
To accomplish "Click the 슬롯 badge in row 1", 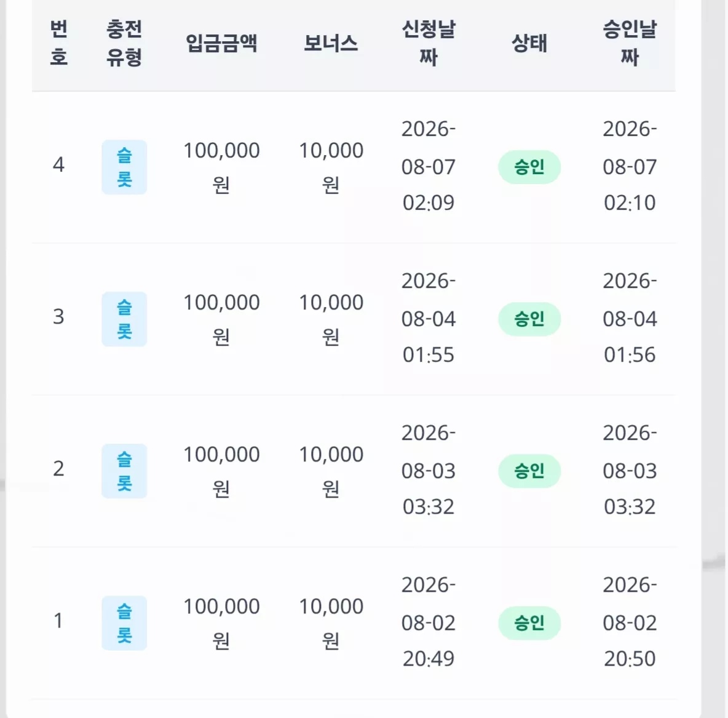I will pos(124,623).
